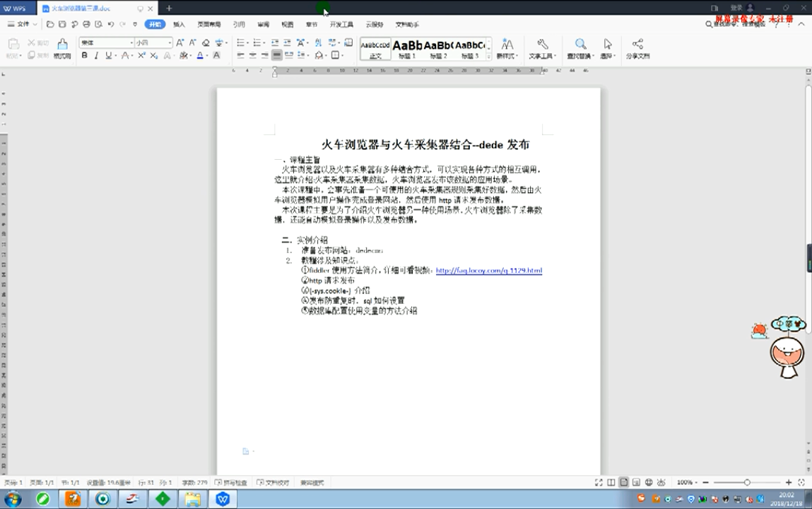Click the open-file folder icon in quick access
This screenshot has height=509, width=812.
coord(50,24)
